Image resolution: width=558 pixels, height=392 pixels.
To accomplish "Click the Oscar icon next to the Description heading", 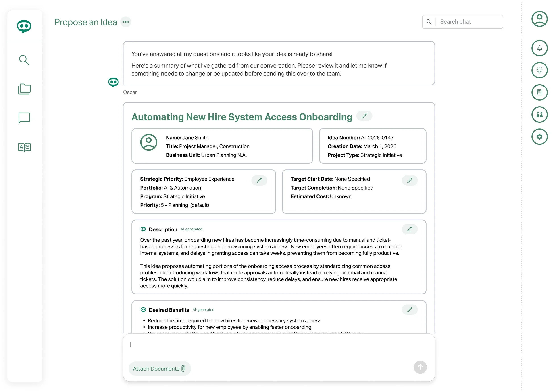I will tap(143, 229).
